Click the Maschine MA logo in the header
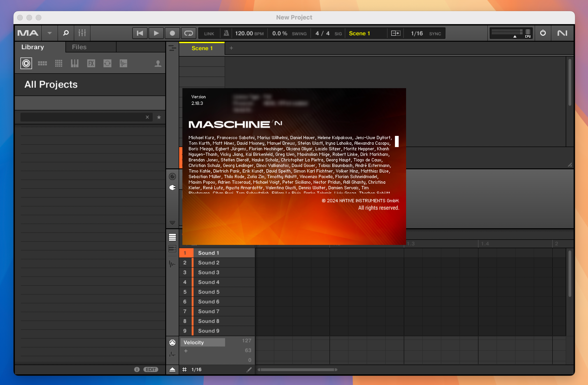 coord(28,33)
